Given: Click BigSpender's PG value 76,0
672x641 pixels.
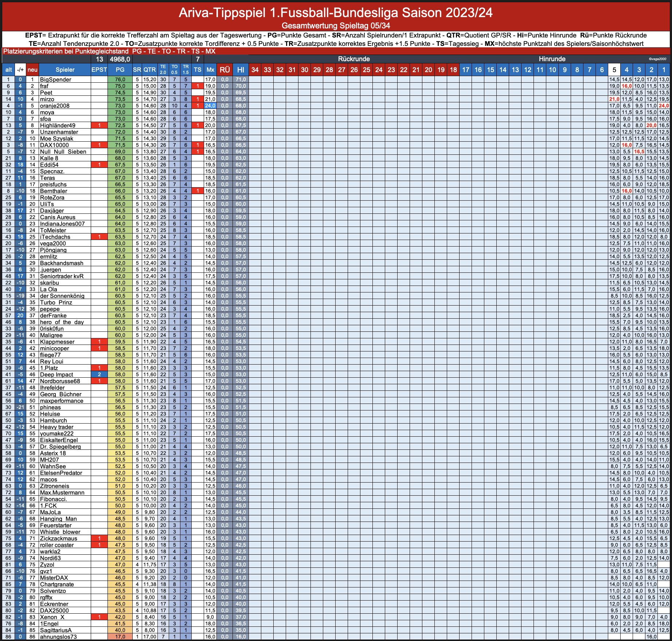Looking at the screenshot, I should [x=120, y=79].
